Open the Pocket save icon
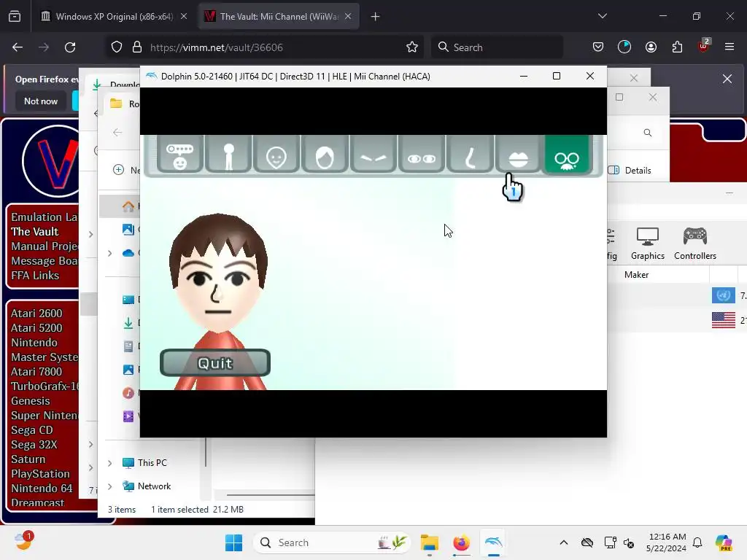 [x=598, y=47]
